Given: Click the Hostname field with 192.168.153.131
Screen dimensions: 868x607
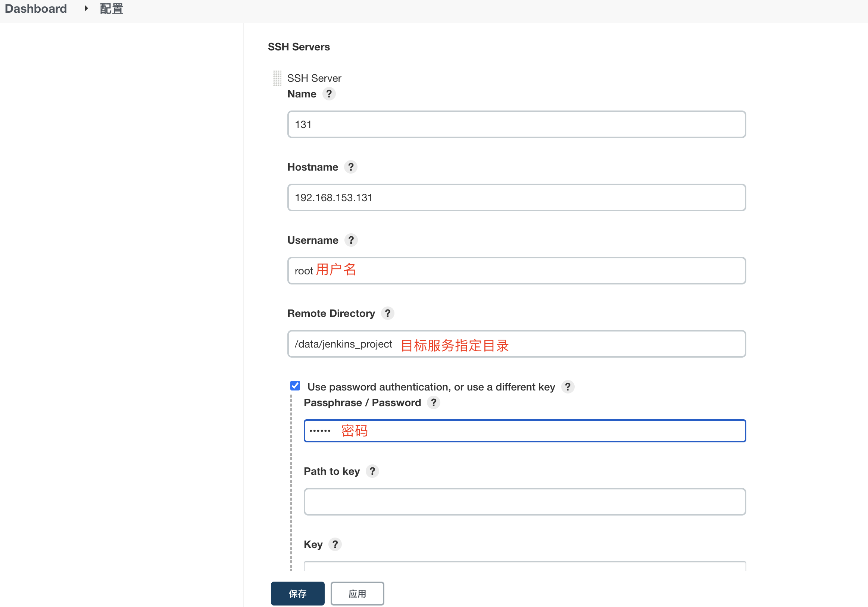Looking at the screenshot, I should click(516, 197).
